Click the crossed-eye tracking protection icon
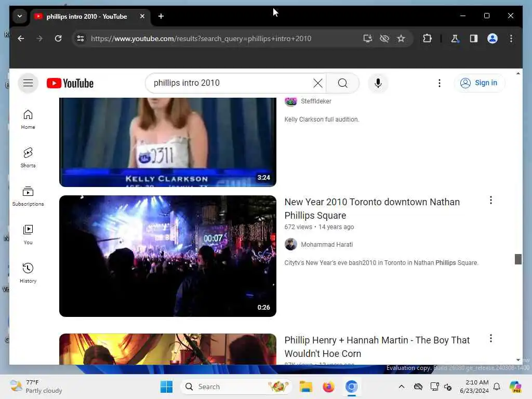This screenshot has width=532, height=399. pos(384,38)
